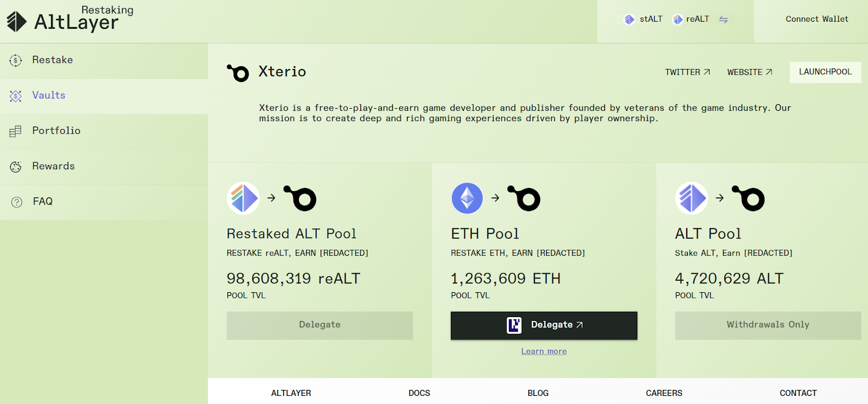The width and height of the screenshot is (868, 404).
Task: Click the reALT icon in Restaked ALT Pool
Action: (x=243, y=198)
